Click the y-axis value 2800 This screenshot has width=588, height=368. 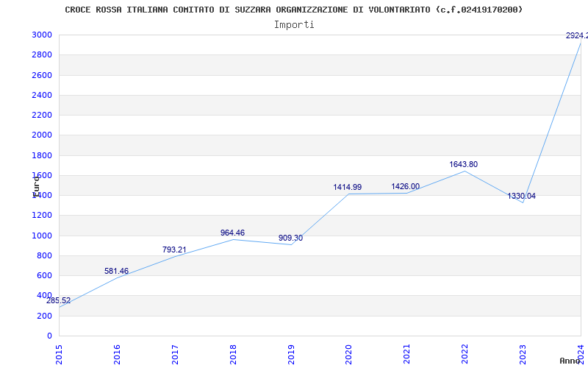point(42,54)
